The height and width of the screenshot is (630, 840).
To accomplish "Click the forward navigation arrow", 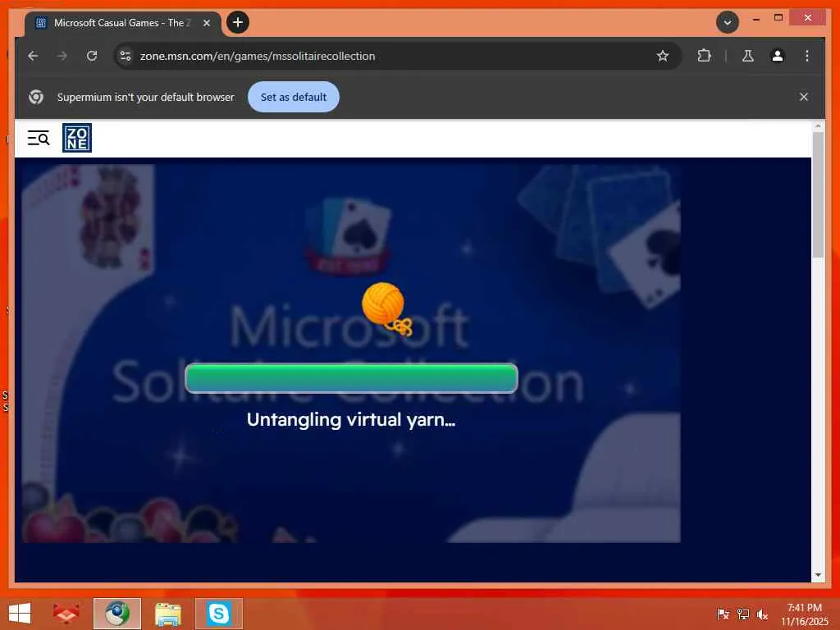I will [x=62, y=56].
